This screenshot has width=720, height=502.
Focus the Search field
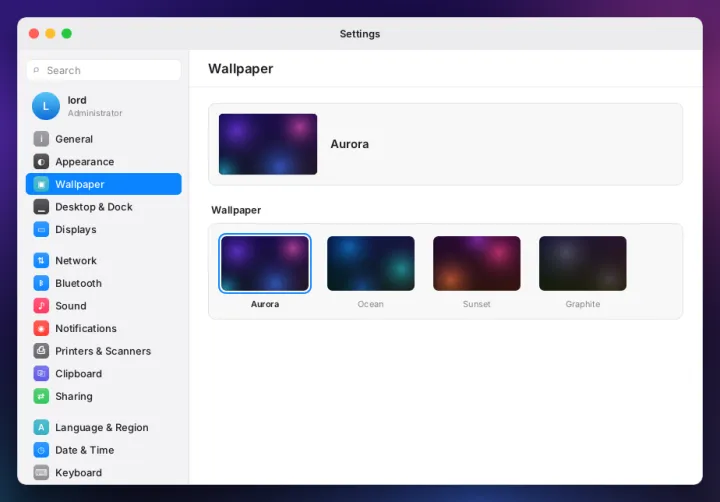[x=104, y=70]
